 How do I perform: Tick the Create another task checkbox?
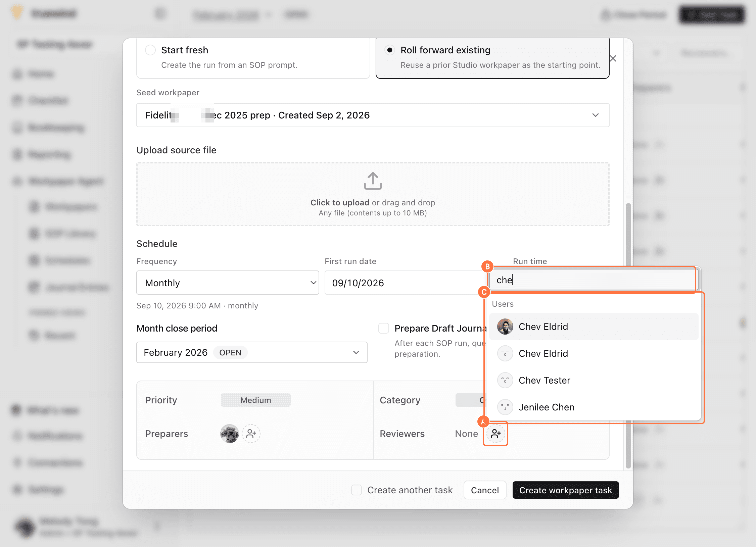point(357,490)
